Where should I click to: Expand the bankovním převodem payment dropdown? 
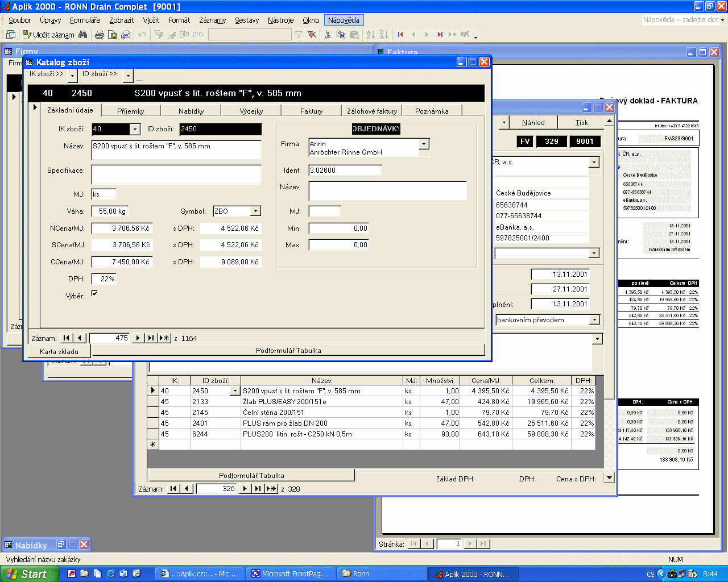coord(594,320)
